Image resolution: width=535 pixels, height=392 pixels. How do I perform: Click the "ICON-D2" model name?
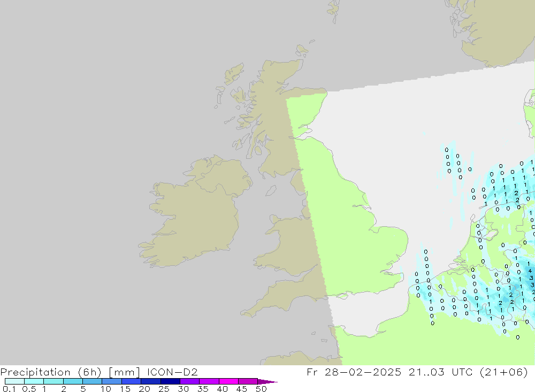pyautogui.click(x=172, y=372)
